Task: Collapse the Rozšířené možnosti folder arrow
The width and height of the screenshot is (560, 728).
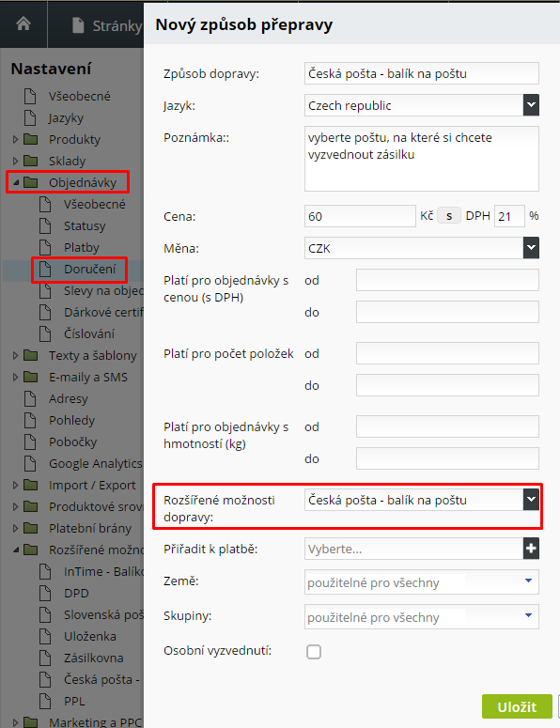Action: pos(15,550)
